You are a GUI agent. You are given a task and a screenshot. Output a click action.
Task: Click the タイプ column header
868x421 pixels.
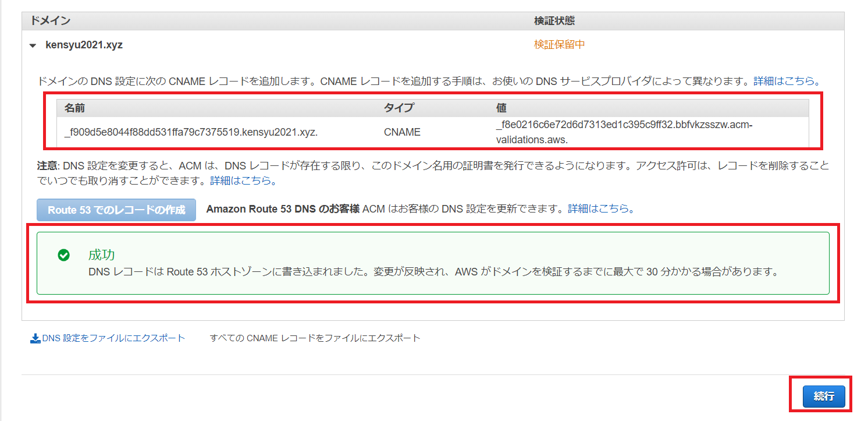[x=399, y=108]
